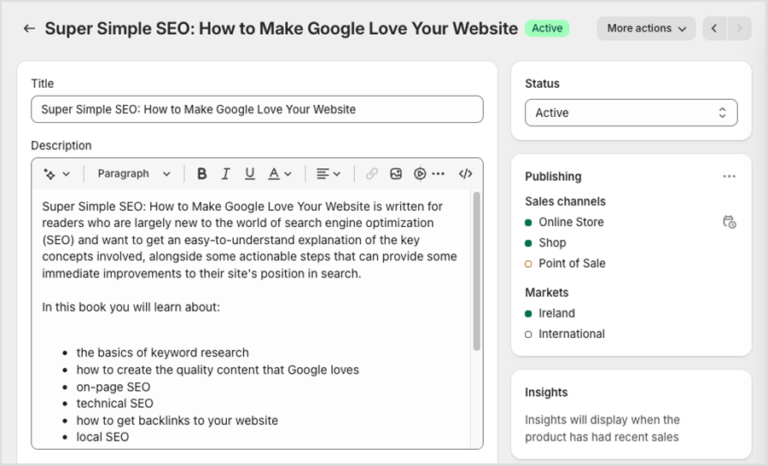The height and width of the screenshot is (466, 768).
Task: Open the Paragraph style dropdown
Action: [x=134, y=174]
